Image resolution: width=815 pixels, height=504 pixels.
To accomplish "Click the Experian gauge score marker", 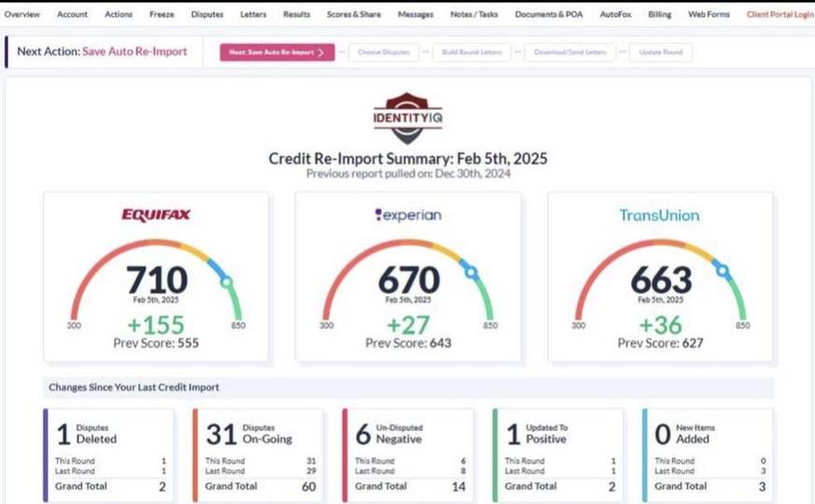I will (x=471, y=273).
